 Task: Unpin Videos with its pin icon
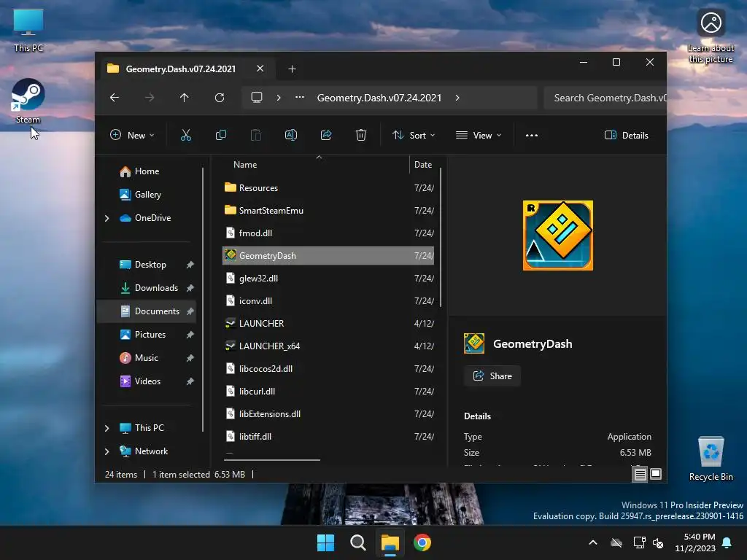pyautogui.click(x=190, y=381)
